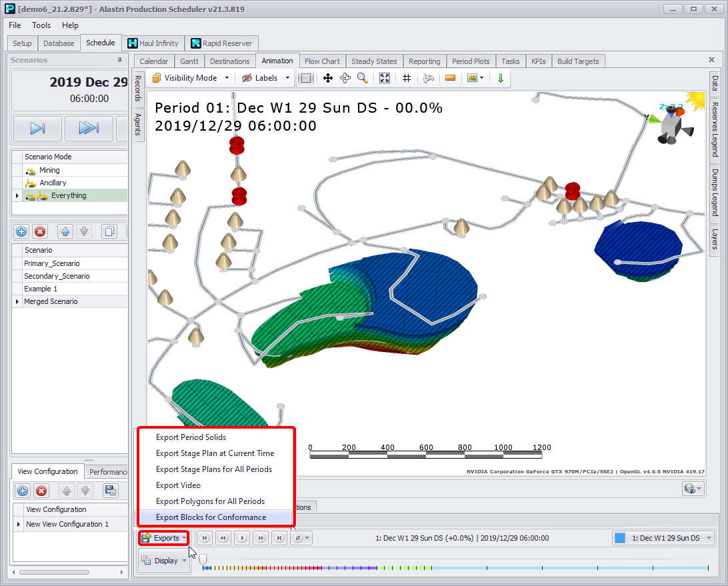Click the green down-arrow icon
728x586 pixels.
pyautogui.click(x=500, y=78)
